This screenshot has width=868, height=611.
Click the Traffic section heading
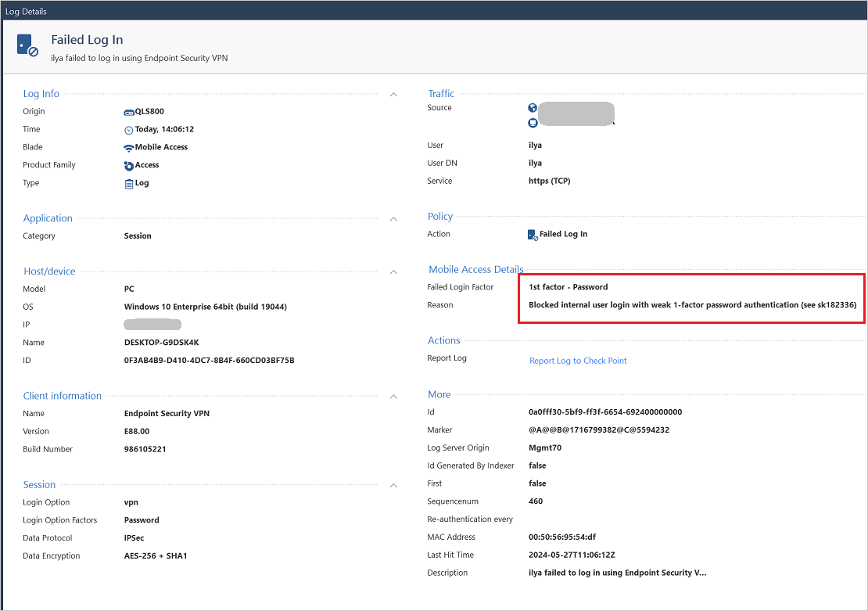click(441, 94)
